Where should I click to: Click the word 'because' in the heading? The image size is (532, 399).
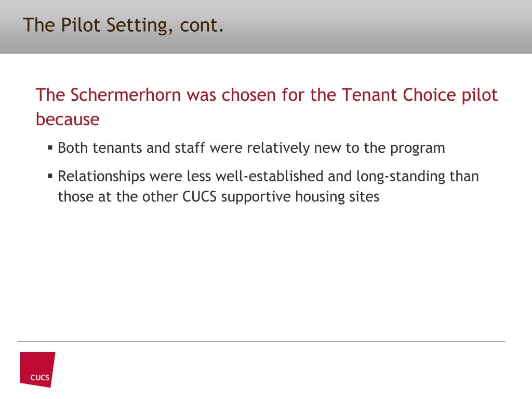[68, 119]
